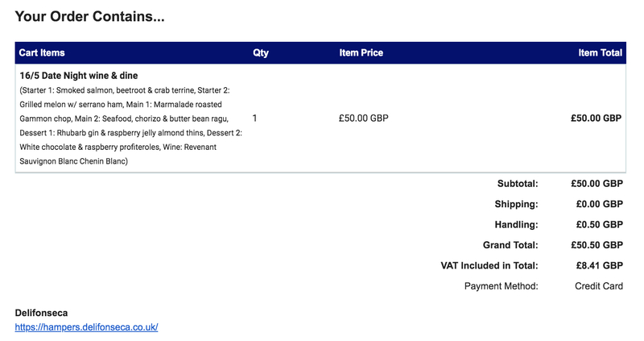Select the Handling fee £0.50 GBP
This screenshot has height=341, width=644.
[x=597, y=224]
